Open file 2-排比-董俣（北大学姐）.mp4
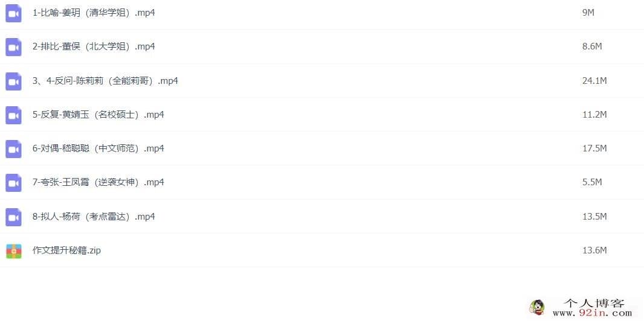The height and width of the screenshot is (321, 644). (x=94, y=46)
